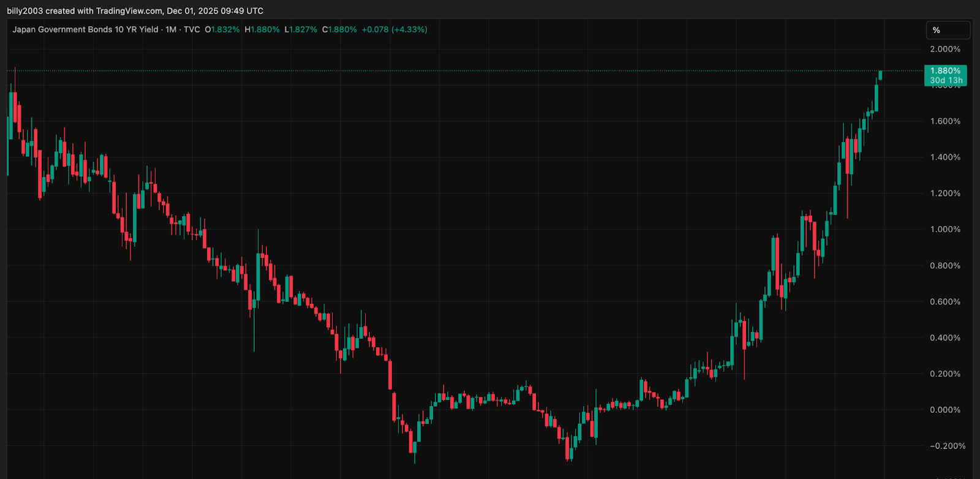Click the 1.400% price axis label

coord(945,157)
